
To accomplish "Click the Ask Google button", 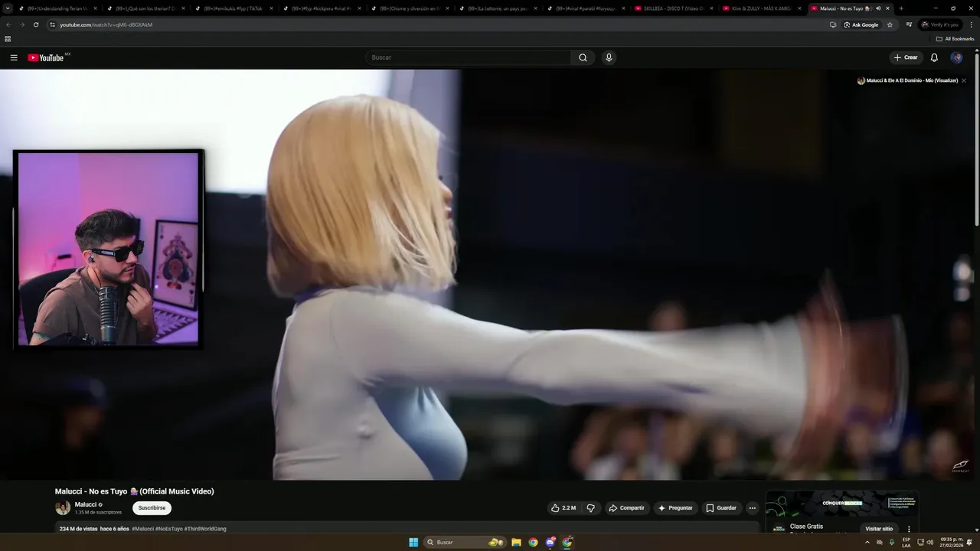I will coord(861,24).
